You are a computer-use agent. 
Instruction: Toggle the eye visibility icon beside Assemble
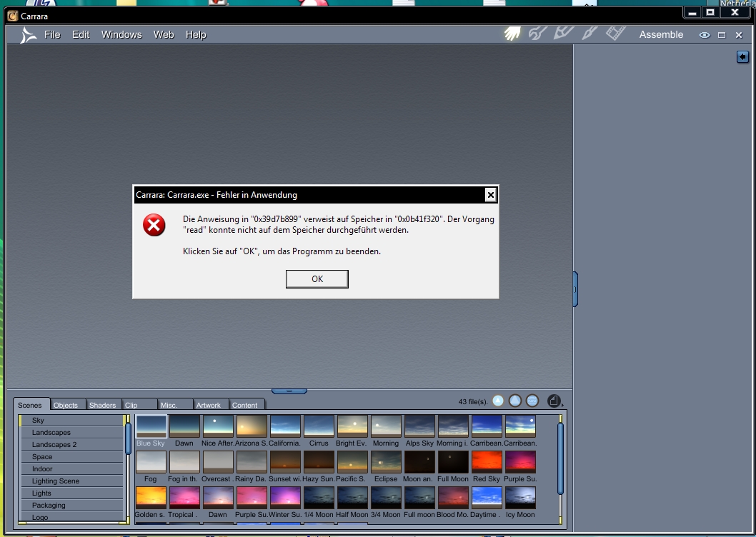tap(705, 35)
